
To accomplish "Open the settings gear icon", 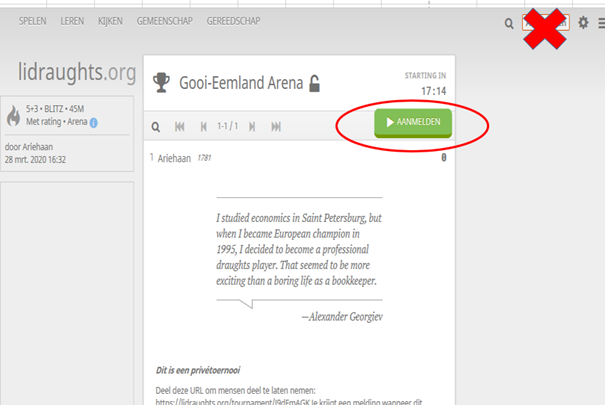I will pos(583,23).
